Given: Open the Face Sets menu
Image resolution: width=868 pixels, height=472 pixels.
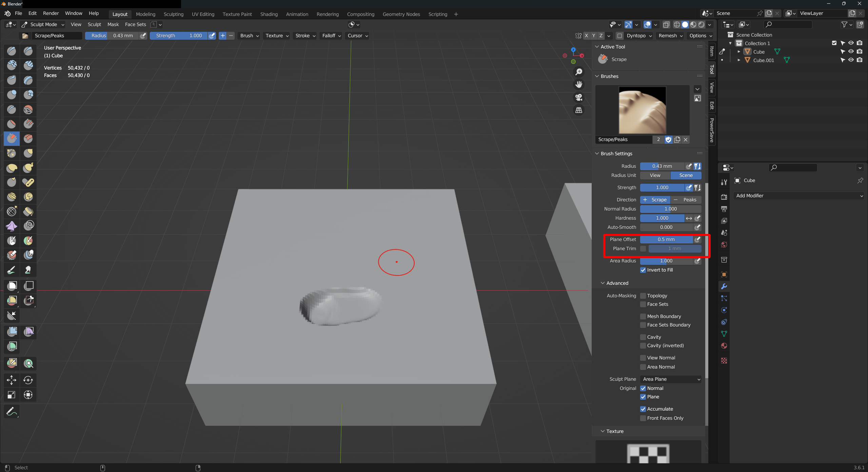Looking at the screenshot, I should tap(135, 24).
